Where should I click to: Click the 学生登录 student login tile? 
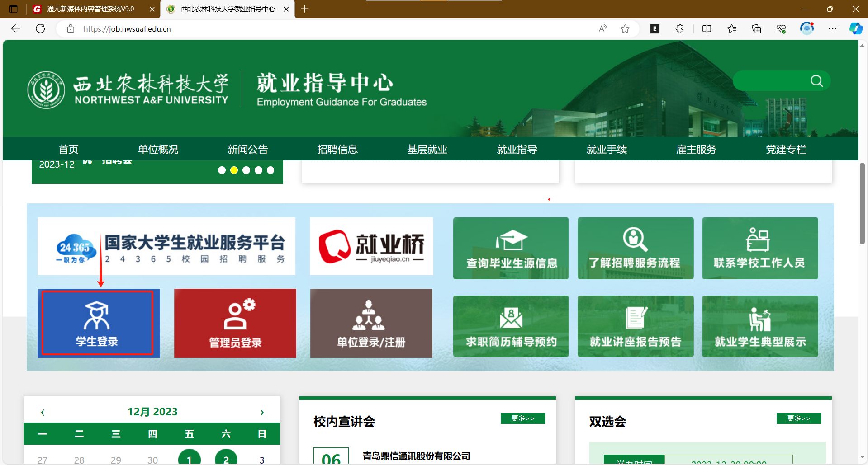point(98,323)
